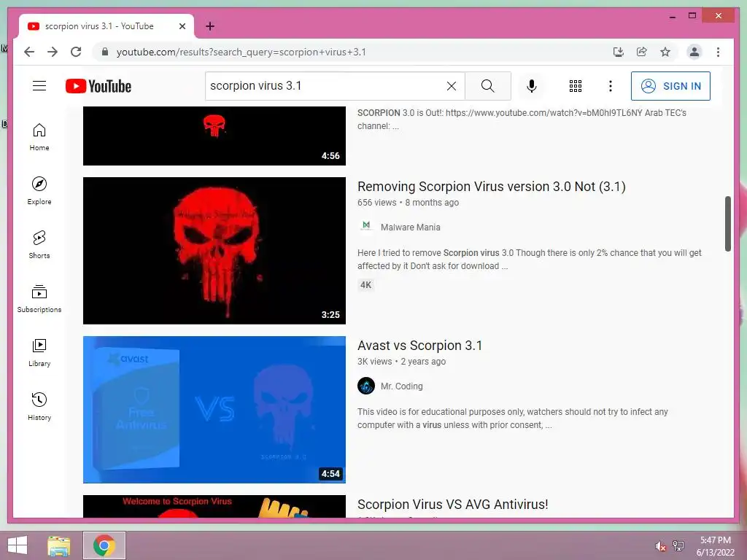Open History in the sidebar

pyautogui.click(x=39, y=406)
